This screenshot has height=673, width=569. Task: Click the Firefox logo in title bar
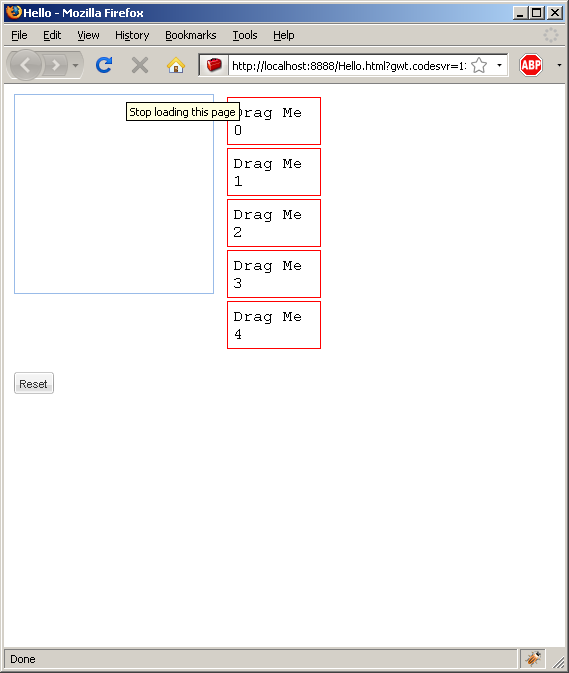point(14,12)
